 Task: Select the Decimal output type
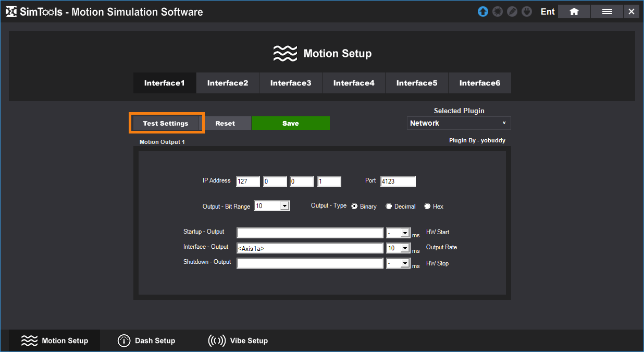click(389, 207)
